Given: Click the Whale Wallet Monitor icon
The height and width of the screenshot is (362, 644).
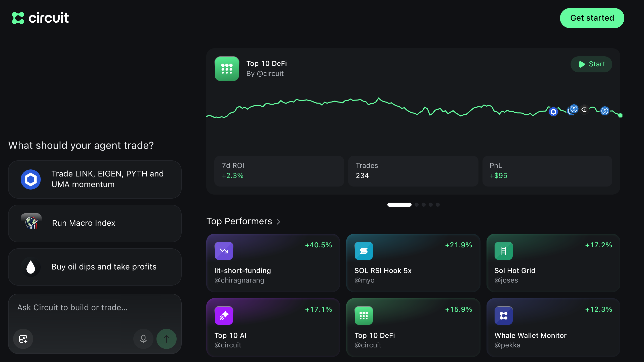Looking at the screenshot, I should (x=504, y=315).
